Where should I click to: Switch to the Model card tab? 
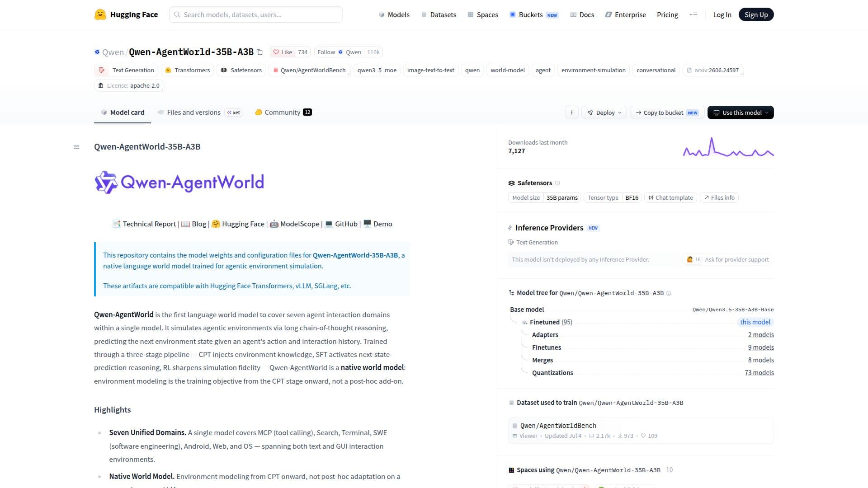[123, 112]
